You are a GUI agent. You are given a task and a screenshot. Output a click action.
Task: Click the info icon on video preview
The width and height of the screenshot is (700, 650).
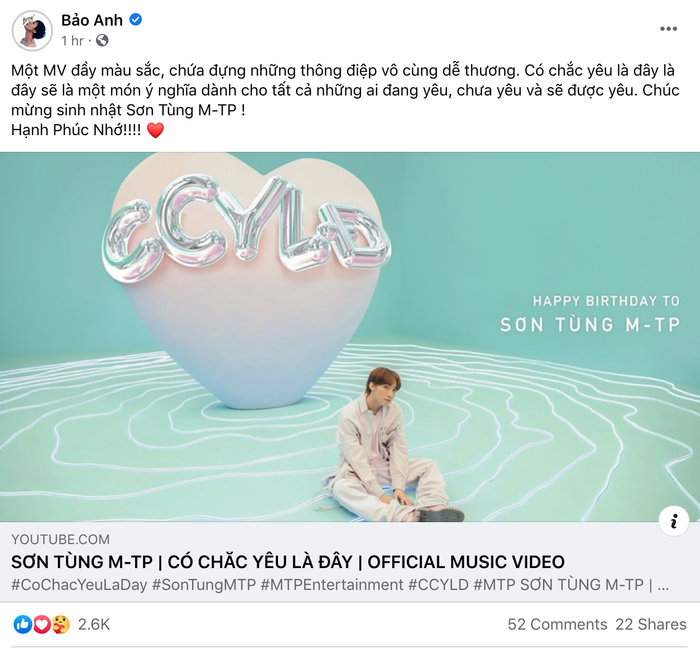click(x=674, y=520)
